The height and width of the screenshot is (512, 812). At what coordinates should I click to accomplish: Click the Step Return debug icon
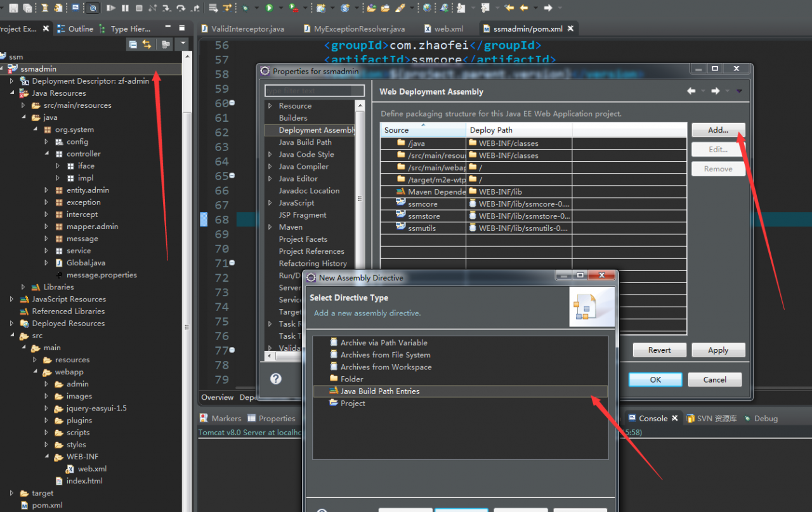(196, 8)
